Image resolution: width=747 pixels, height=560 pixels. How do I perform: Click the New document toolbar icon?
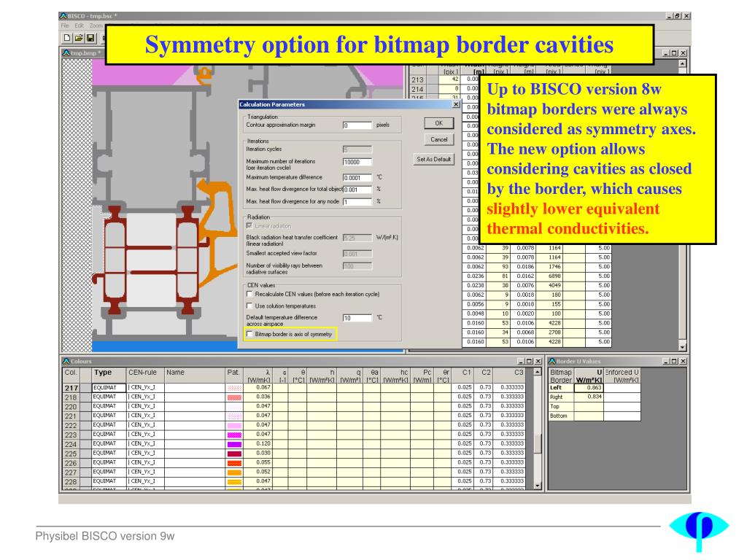click(67, 38)
